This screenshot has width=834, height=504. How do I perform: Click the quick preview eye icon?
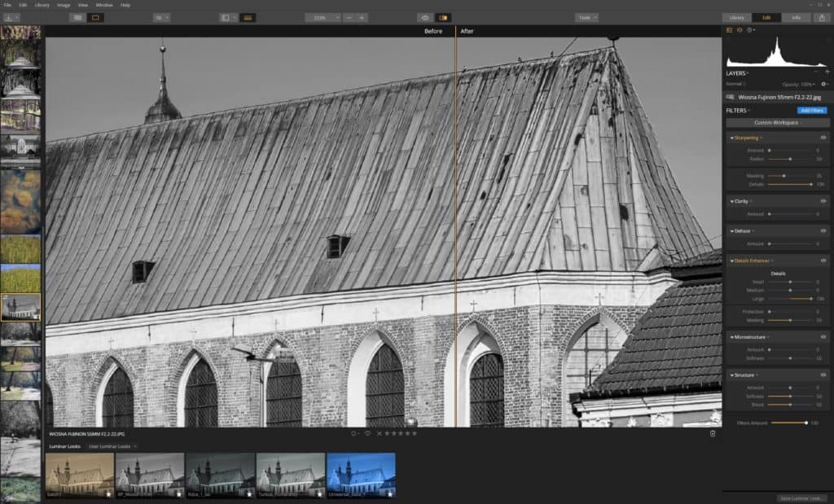click(424, 17)
